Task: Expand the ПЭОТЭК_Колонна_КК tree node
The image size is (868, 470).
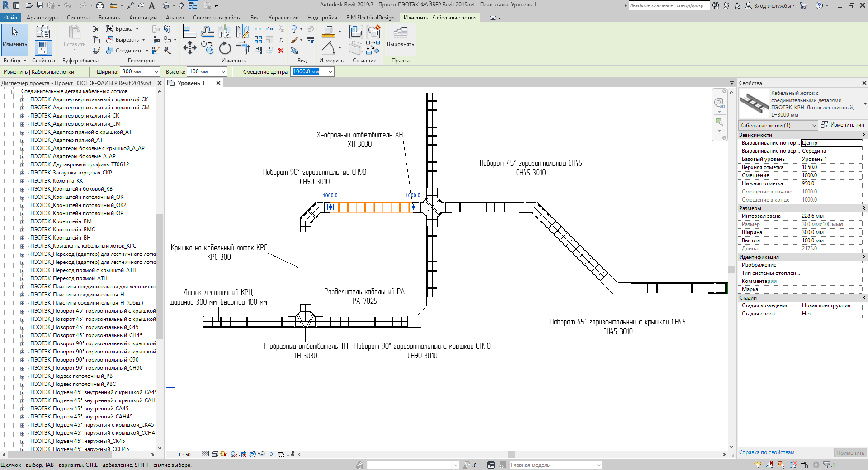Action: coord(22,181)
